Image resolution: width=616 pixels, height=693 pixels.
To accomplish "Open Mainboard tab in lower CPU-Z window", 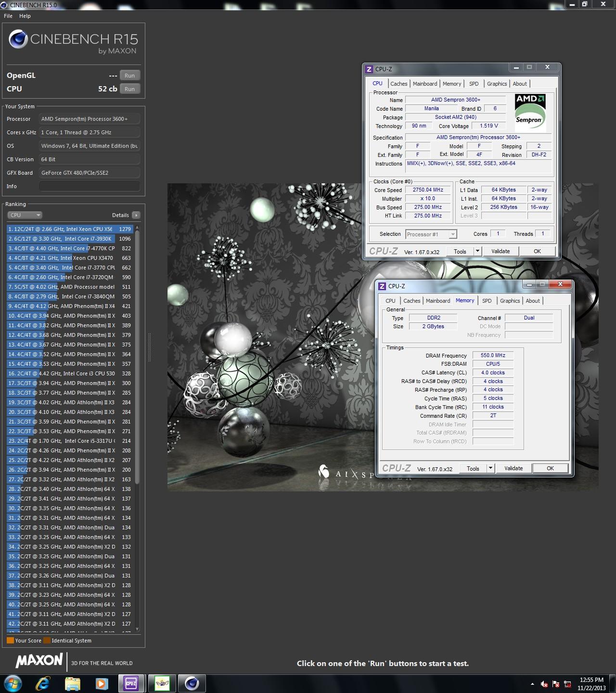I will 438,301.
